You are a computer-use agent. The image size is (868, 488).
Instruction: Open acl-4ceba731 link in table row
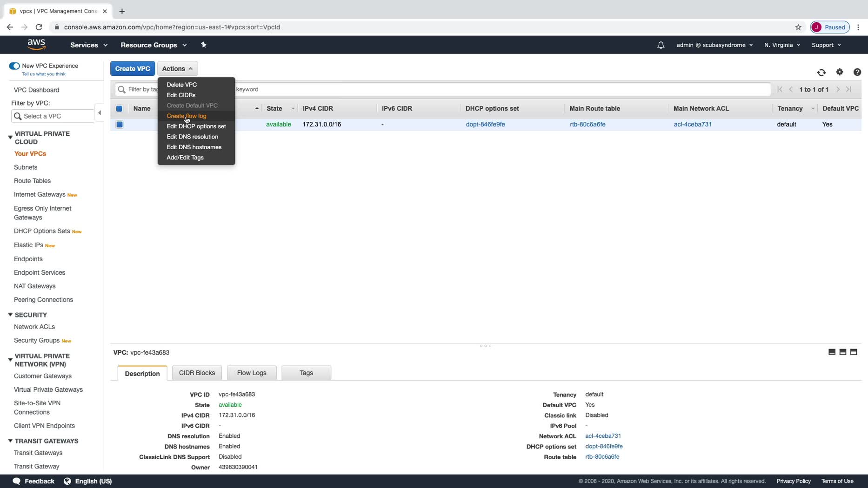point(693,124)
